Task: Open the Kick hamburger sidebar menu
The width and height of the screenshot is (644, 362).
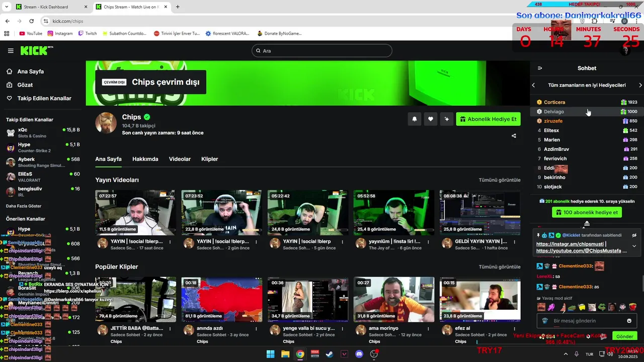Action: pos(11,51)
